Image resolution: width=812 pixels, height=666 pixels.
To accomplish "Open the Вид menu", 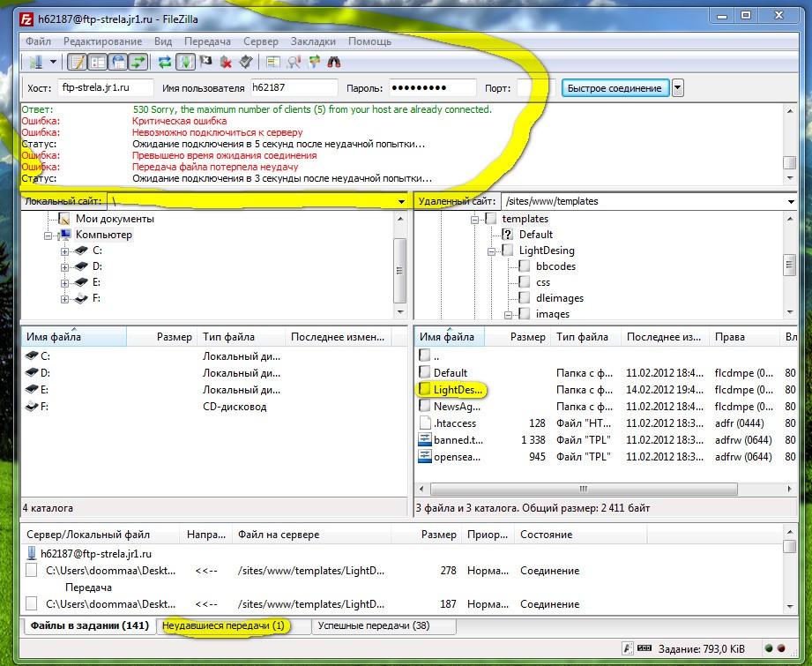I will pos(163,41).
